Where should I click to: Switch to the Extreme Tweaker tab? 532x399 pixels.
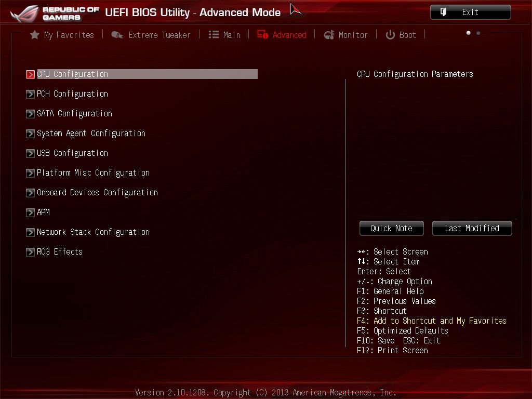[159, 35]
